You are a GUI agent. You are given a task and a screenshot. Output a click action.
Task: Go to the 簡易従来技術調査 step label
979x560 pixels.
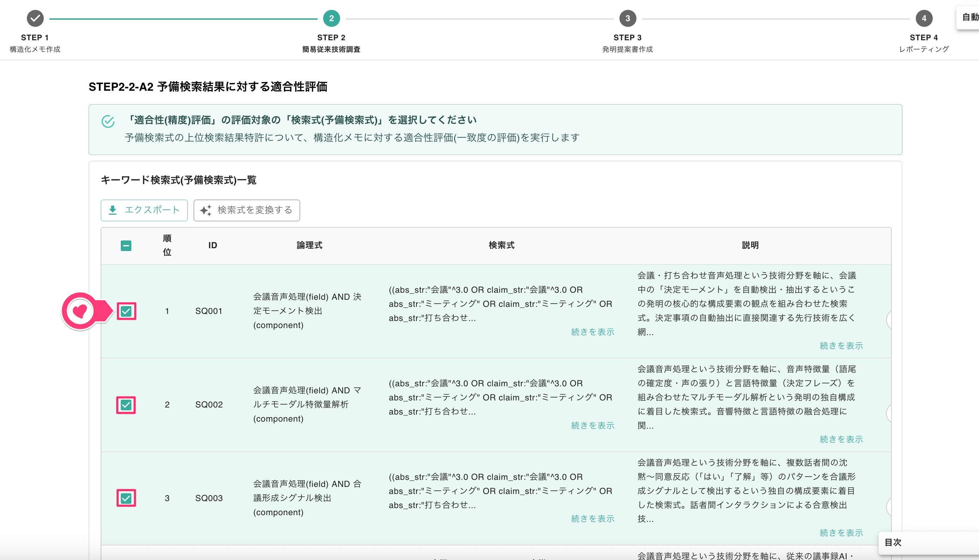pos(331,49)
